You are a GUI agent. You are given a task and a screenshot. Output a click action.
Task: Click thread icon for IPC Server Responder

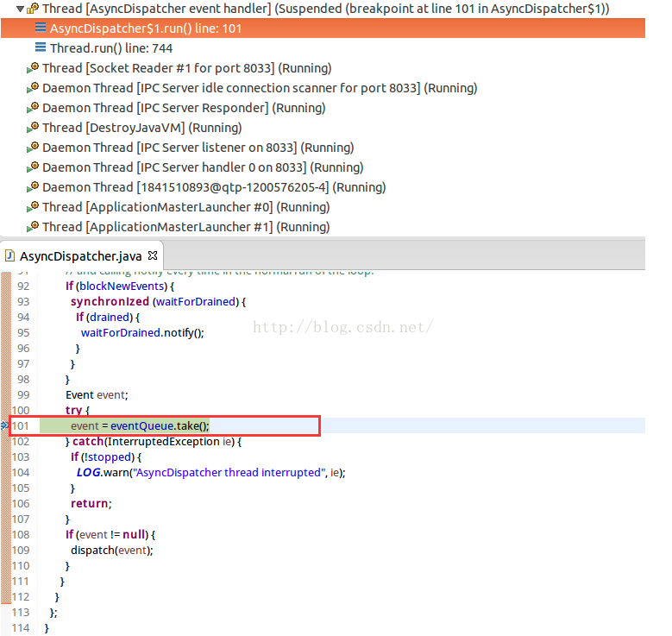pyautogui.click(x=33, y=107)
